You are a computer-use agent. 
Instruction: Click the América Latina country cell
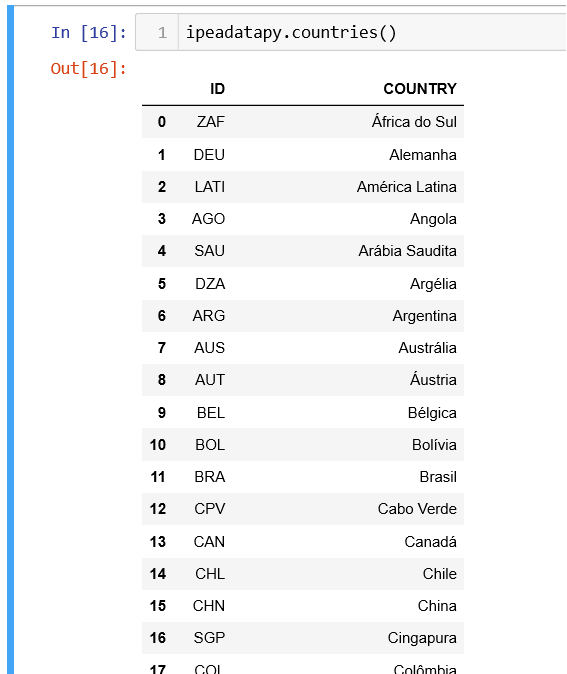407,187
